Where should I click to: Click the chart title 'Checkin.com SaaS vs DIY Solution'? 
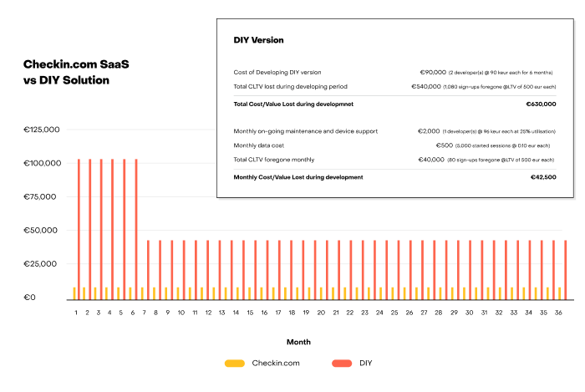coord(76,73)
